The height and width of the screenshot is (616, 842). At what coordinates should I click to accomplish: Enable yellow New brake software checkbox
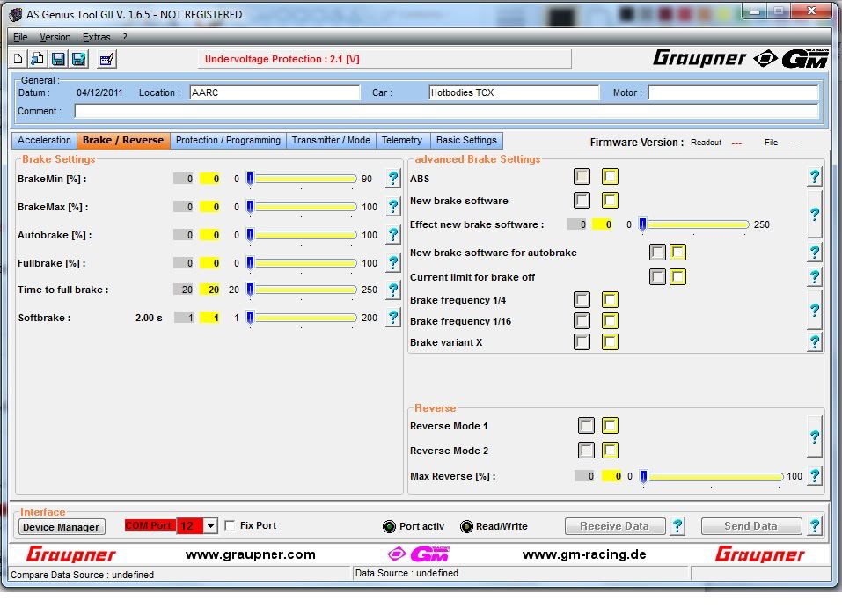click(610, 201)
